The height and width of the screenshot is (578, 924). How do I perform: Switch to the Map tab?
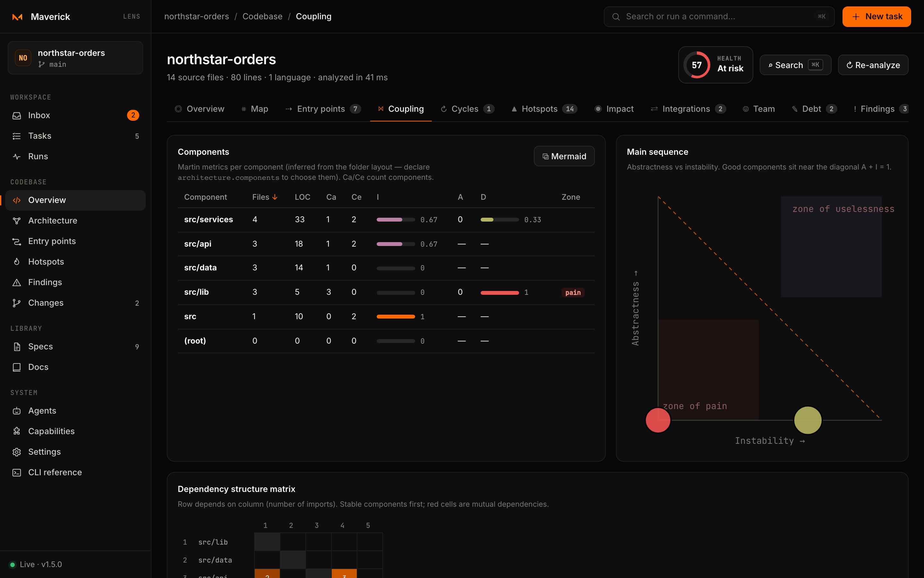(x=255, y=109)
